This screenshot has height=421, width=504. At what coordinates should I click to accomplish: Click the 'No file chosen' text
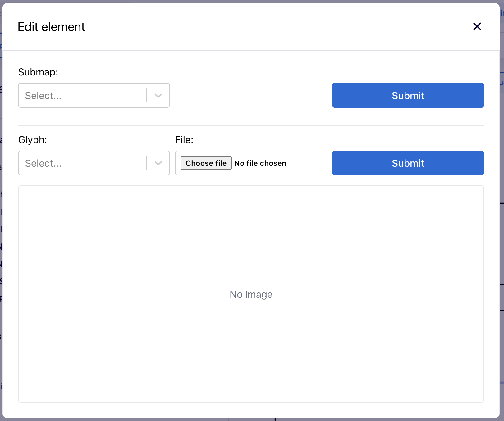(x=260, y=163)
